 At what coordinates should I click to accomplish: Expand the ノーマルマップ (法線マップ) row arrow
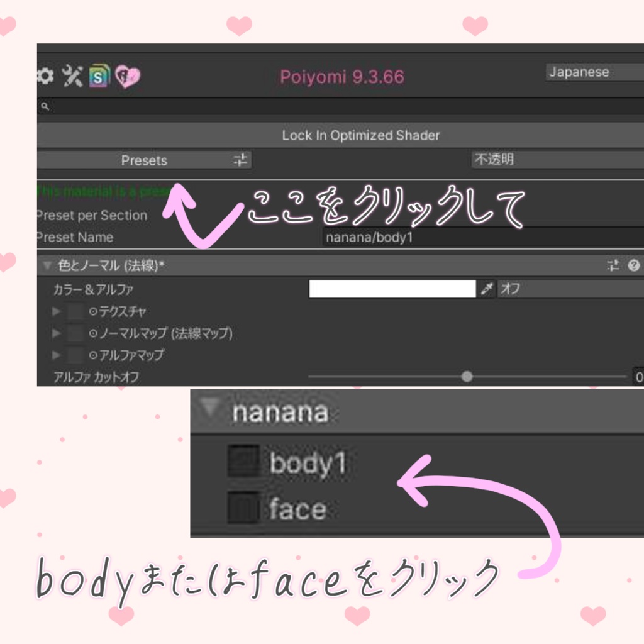click(56, 333)
